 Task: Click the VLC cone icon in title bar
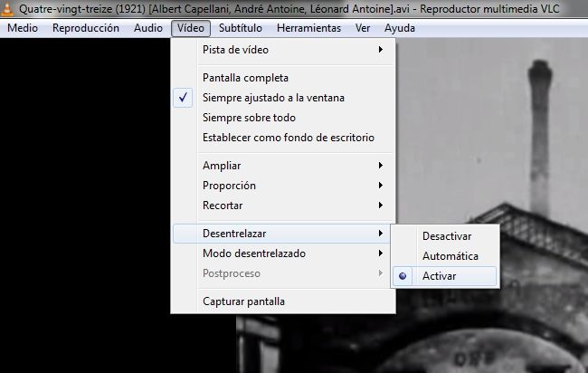tap(6, 9)
